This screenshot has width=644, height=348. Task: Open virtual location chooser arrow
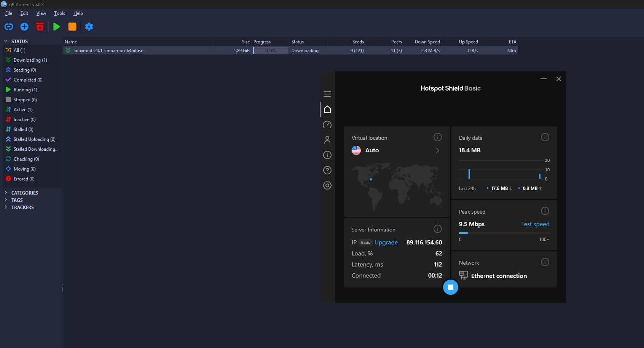point(438,150)
